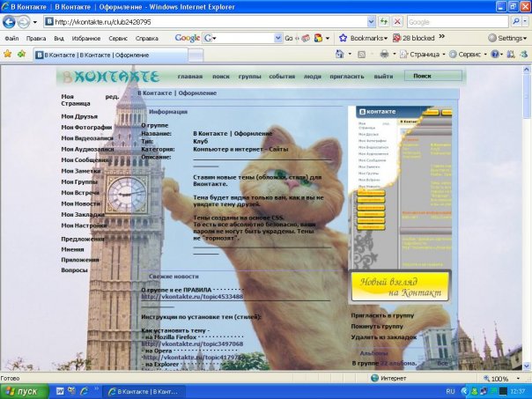The height and width of the screenshot is (399, 532).
Task: Click the Refresh icon next to address bar
Action: coord(384,22)
